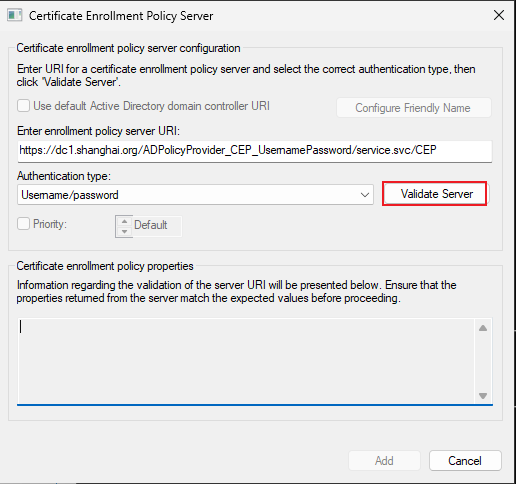Cancel the policy server dialog
The image size is (516, 484).
pyautogui.click(x=465, y=460)
